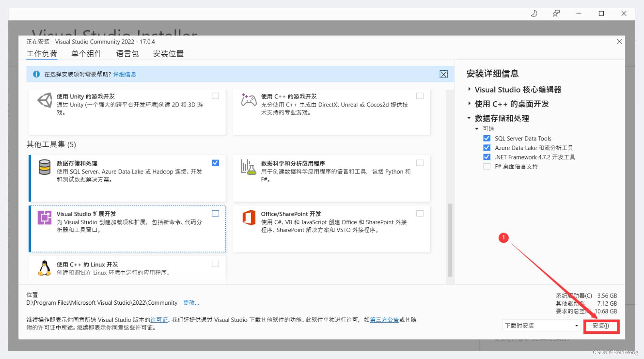Viewport: 644px width, 359px height.
Task: Toggle dark theme moon icon
Action: click(x=534, y=14)
